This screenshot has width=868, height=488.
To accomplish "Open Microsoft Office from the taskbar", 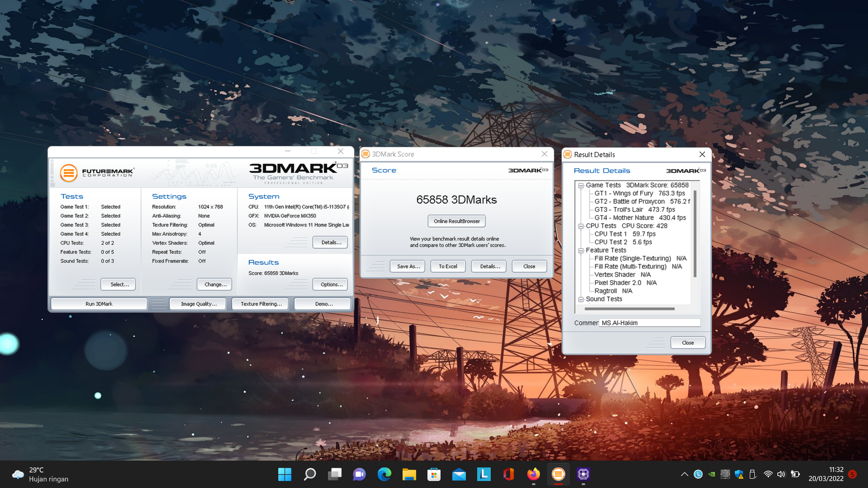I will [509, 474].
